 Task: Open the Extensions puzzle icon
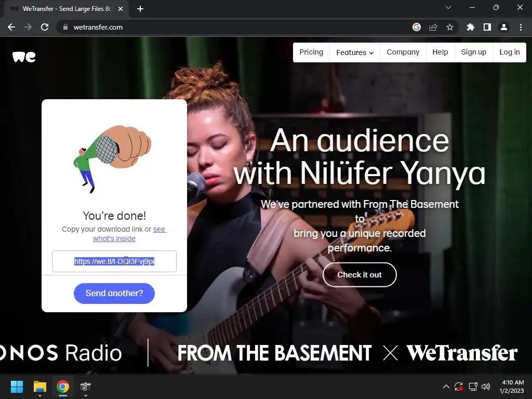click(470, 27)
